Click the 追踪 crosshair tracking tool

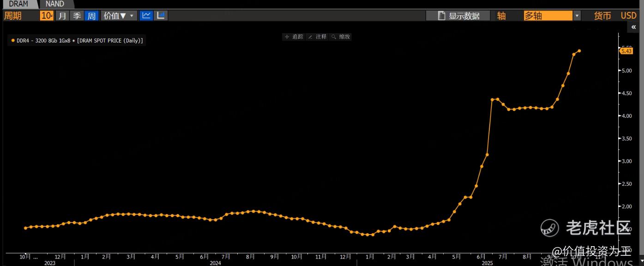[294, 37]
